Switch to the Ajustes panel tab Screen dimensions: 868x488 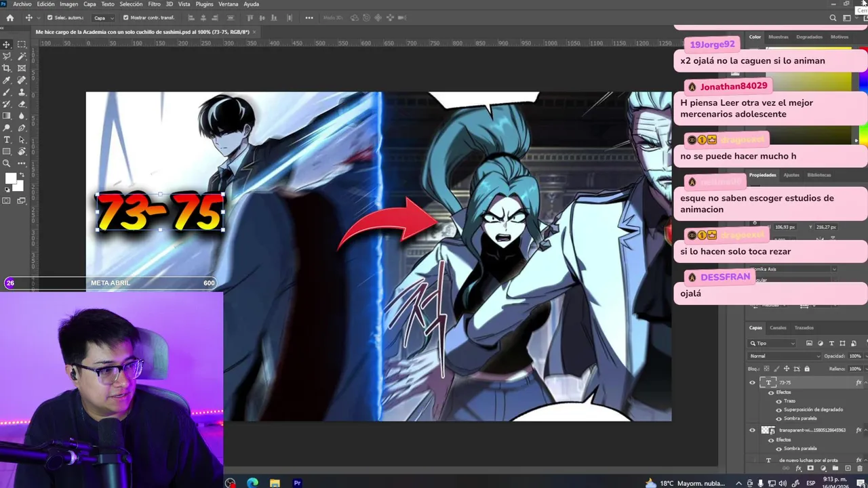coord(791,175)
